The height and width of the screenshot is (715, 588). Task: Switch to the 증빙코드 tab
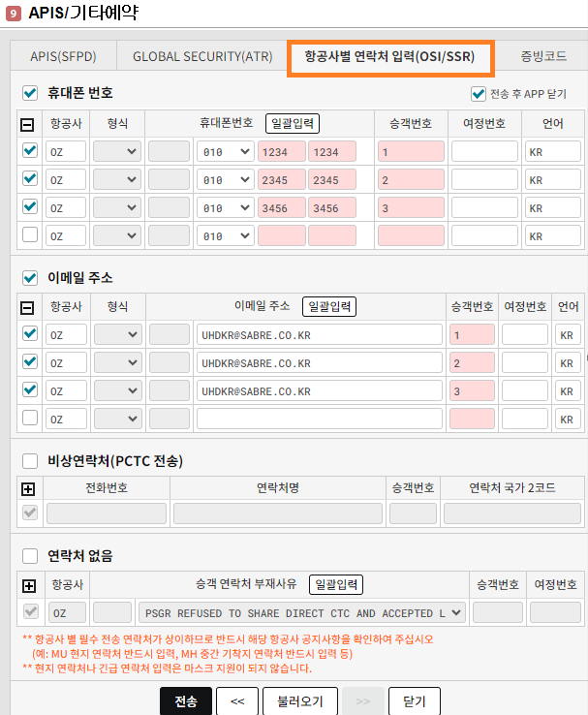click(x=542, y=56)
